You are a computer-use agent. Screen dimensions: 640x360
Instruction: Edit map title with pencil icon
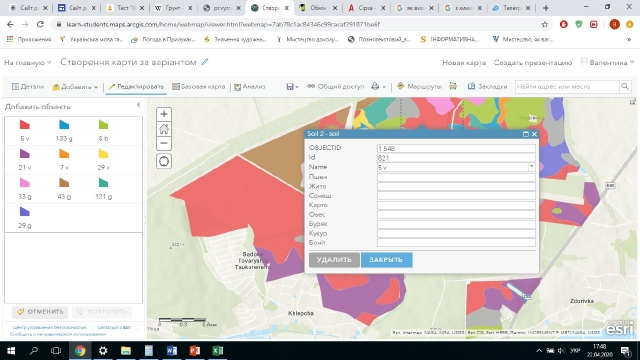point(204,62)
